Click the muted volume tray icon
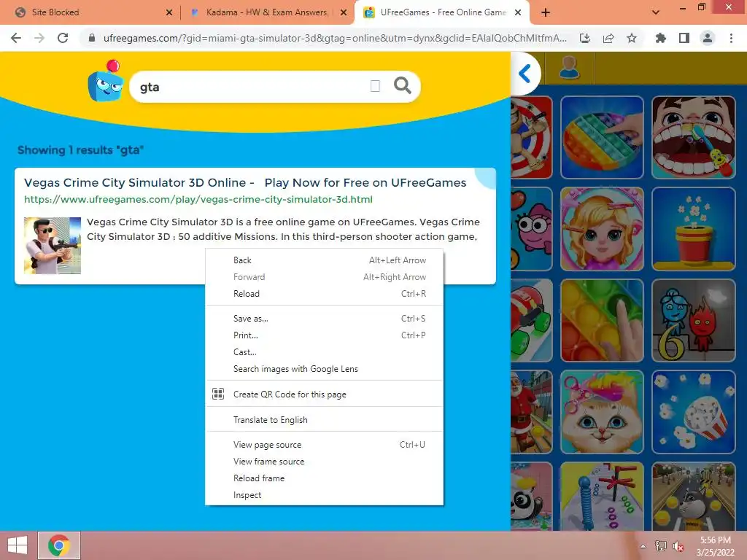This screenshot has width=747, height=560. pos(678,546)
